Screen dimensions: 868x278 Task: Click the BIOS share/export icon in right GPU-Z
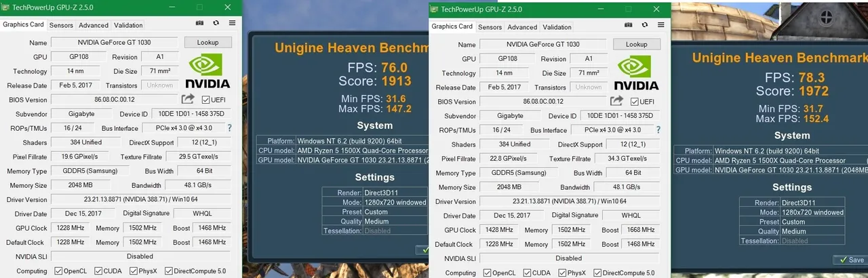[616, 101]
